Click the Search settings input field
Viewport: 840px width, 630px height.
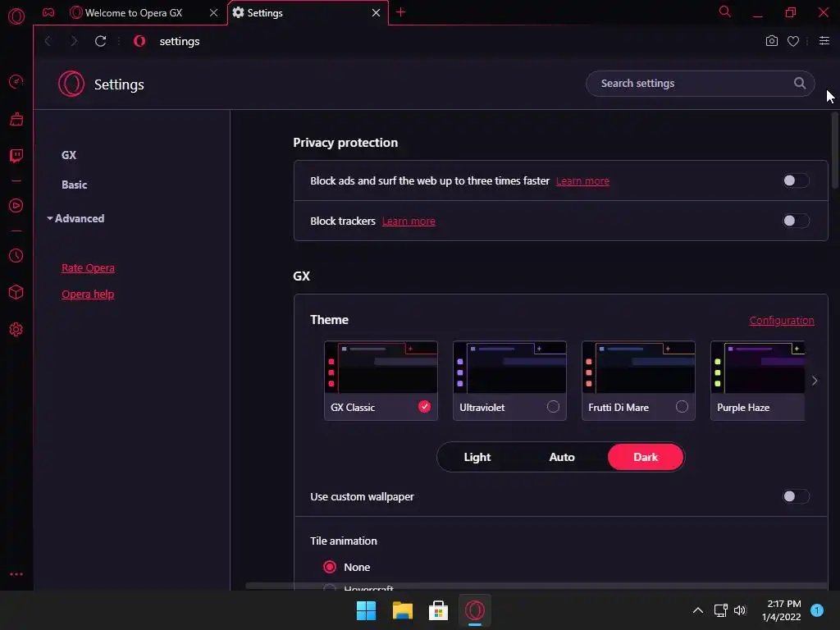coord(700,83)
